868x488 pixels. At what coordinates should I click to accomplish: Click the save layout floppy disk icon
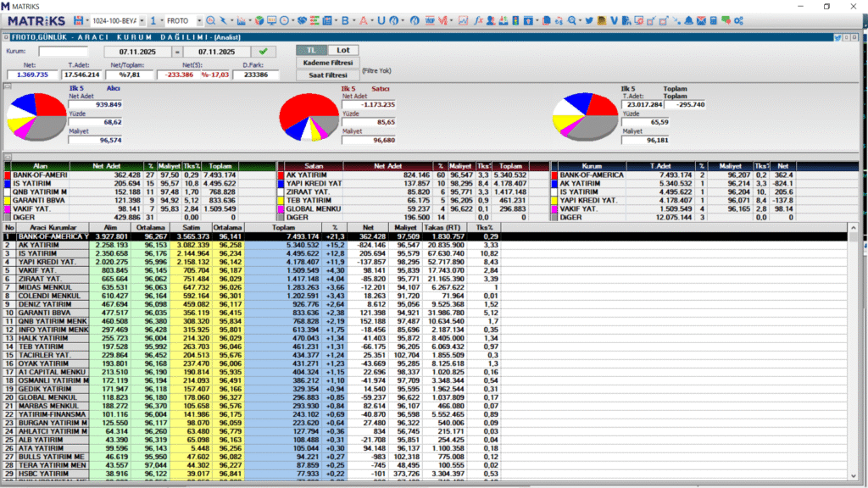[79, 19]
